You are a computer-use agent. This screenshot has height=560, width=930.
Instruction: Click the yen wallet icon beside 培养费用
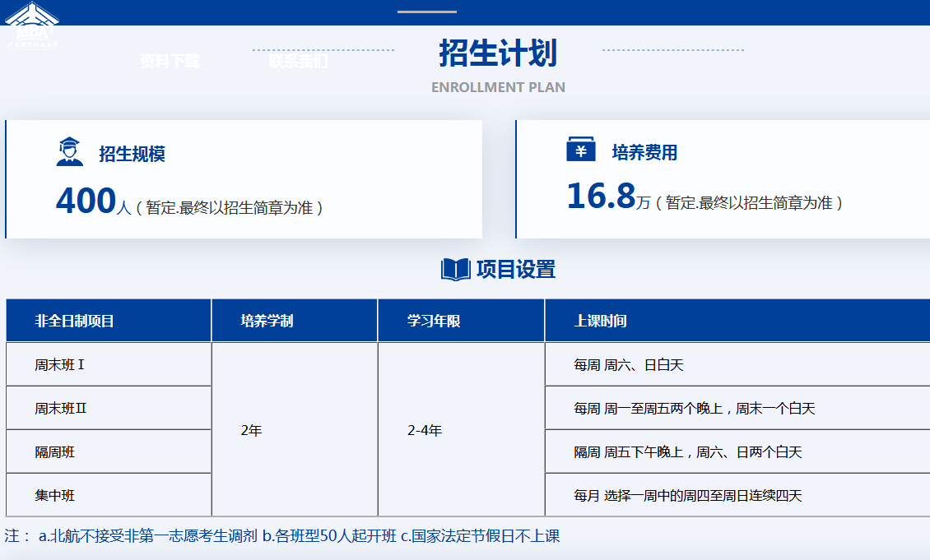click(x=581, y=150)
